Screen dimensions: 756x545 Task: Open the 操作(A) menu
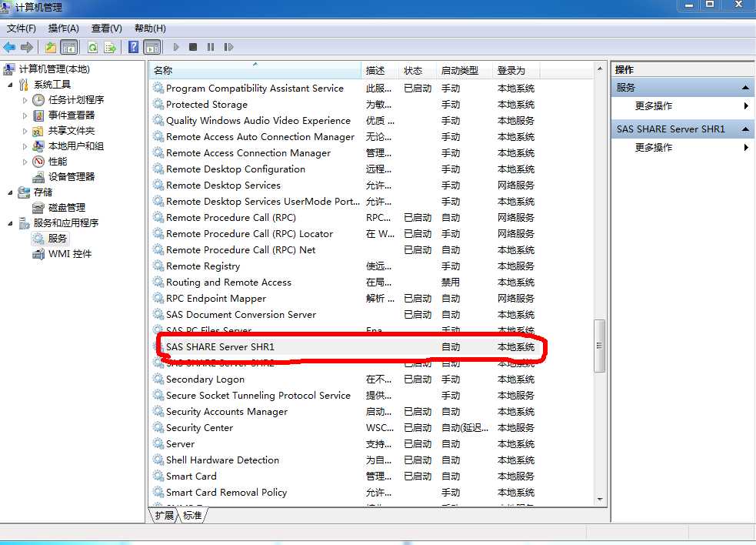[x=63, y=28]
